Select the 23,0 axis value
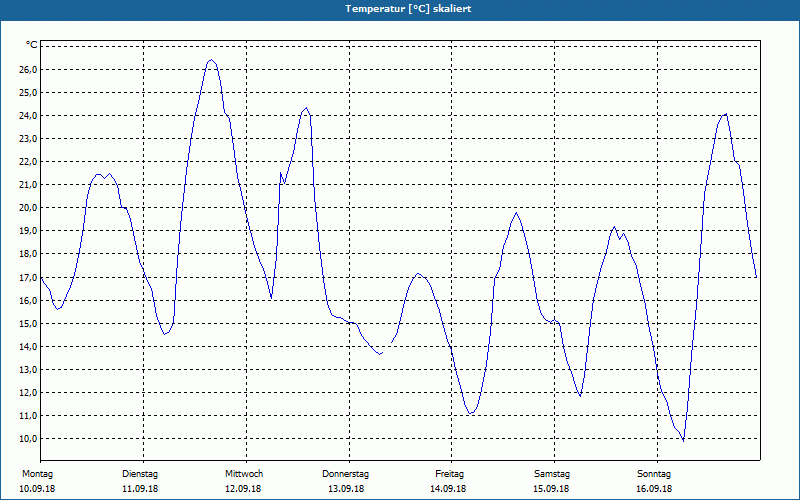This screenshot has height=500, width=800. [28, 139]
